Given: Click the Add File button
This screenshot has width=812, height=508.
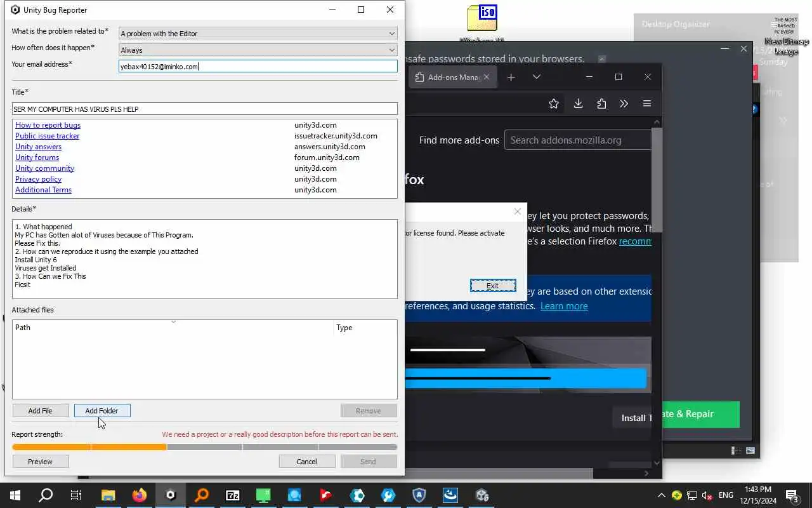Looking at the screenshot, I should pyautogui.click(x=40, y=411).
